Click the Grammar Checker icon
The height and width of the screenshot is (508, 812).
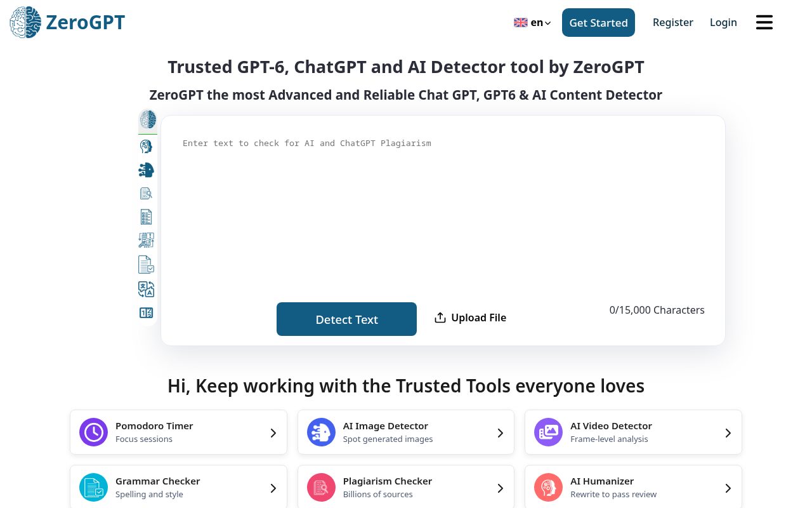(x=93, y=488)
